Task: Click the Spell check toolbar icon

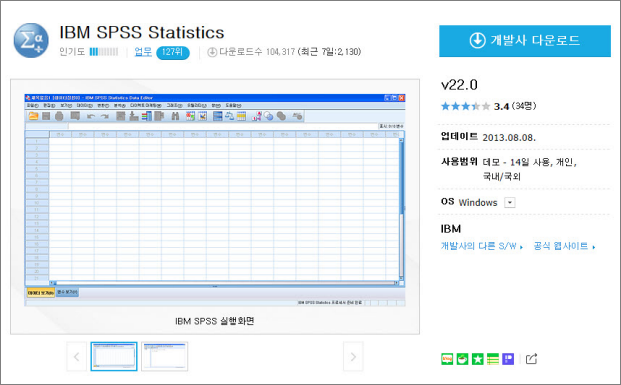Action: 297,116
